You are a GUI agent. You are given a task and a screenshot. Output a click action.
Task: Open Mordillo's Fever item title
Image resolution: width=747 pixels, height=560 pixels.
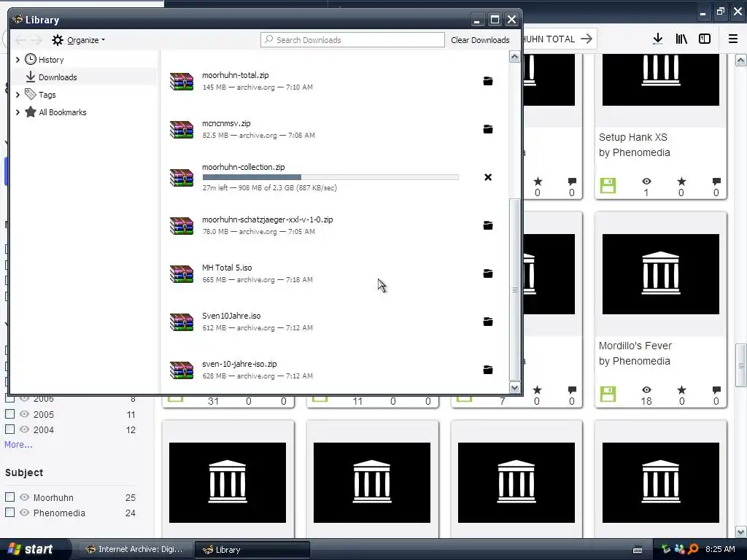tap(635, 346)
